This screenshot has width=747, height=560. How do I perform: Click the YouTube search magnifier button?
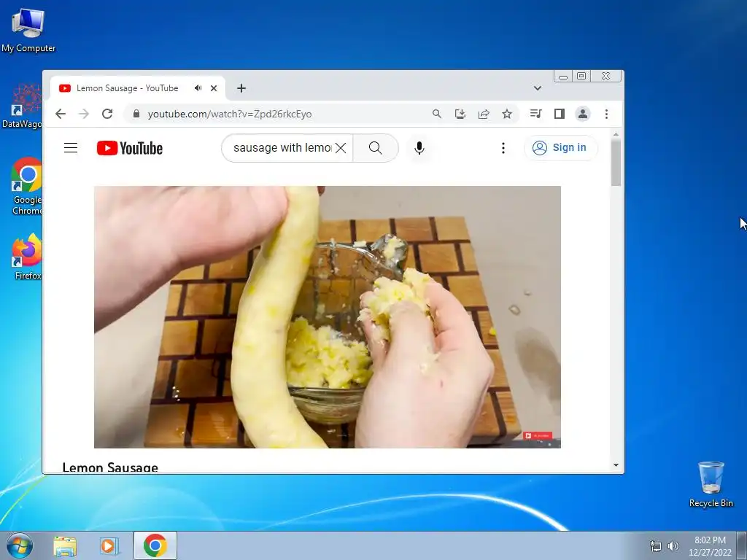click(x=376, y=147)
